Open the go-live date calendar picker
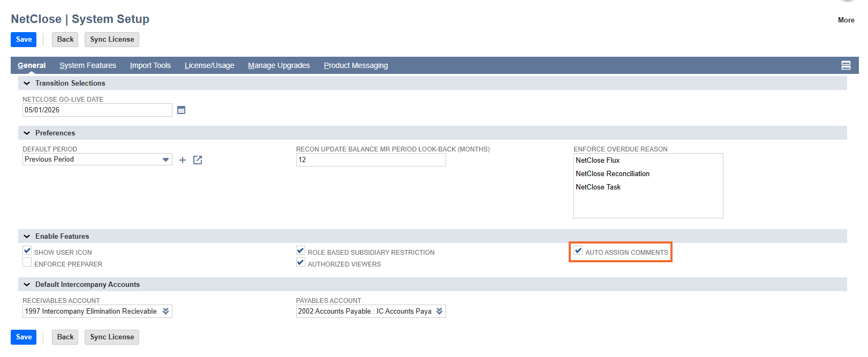This screenshot has height=357, width=868. pyautogui.click(x=181, y=110)
